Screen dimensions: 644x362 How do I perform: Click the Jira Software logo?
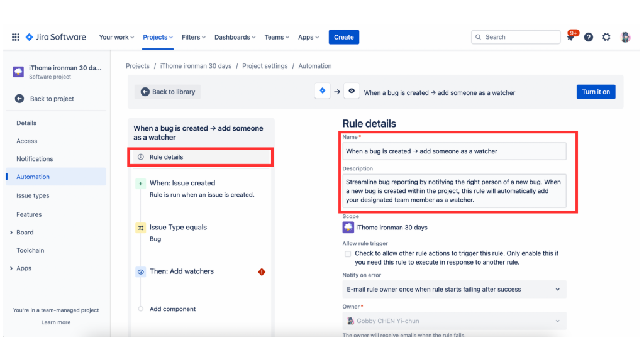coord(56,37)
